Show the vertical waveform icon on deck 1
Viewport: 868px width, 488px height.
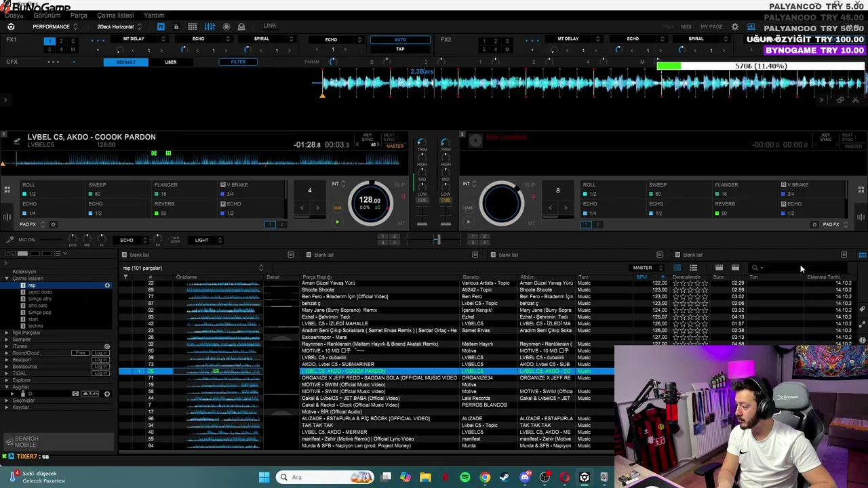point(7,218)
